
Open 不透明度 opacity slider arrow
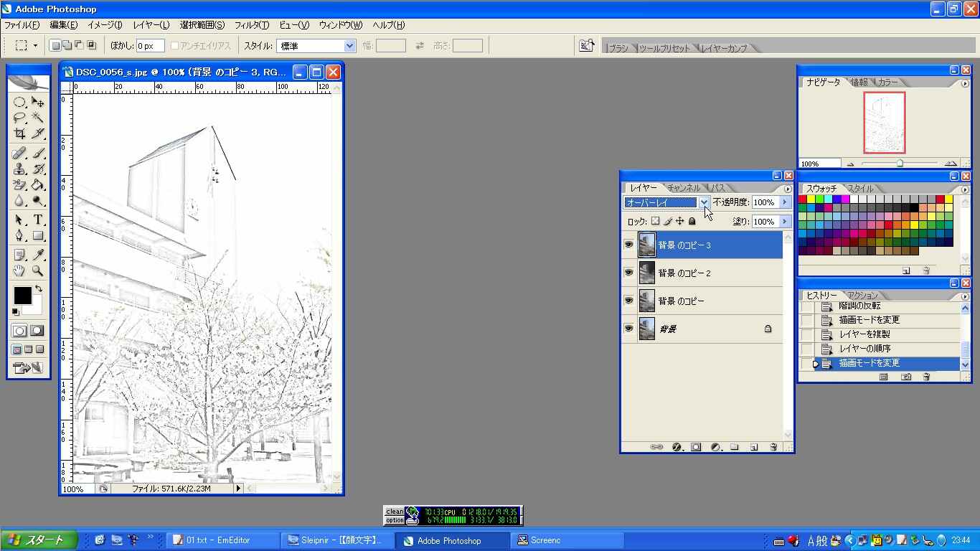tap(784, 202)
